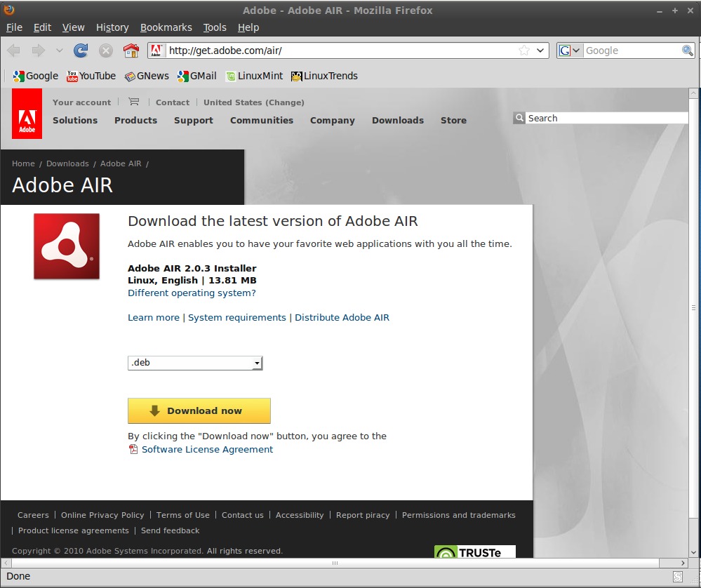
Task: Open the LinuxMint bookmark
Action: point(255,76)
